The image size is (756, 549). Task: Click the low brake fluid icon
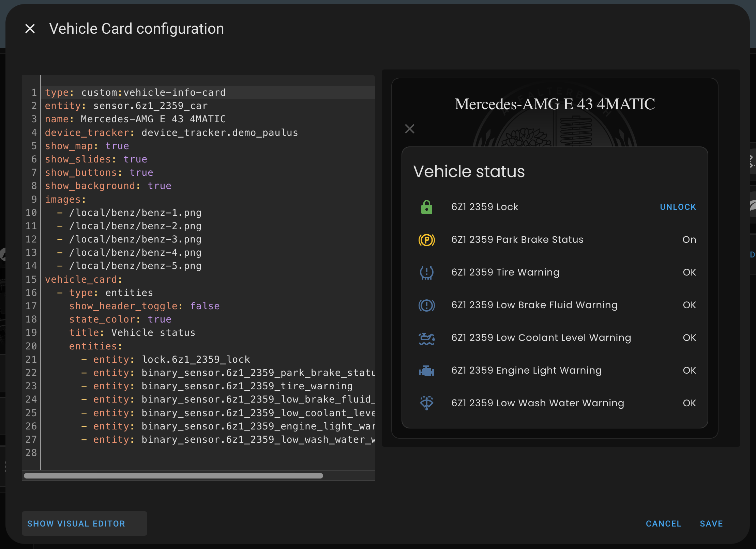click(x=426, y=305)
